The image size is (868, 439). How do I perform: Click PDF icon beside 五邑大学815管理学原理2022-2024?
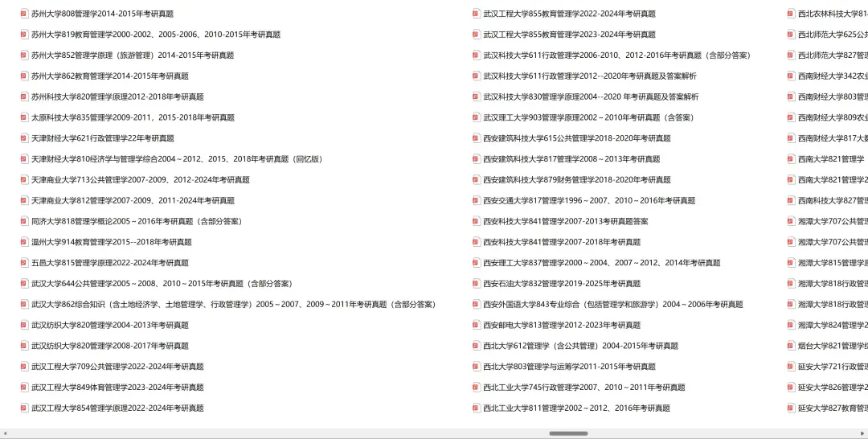pyautogui.click(x=24, y=263)
